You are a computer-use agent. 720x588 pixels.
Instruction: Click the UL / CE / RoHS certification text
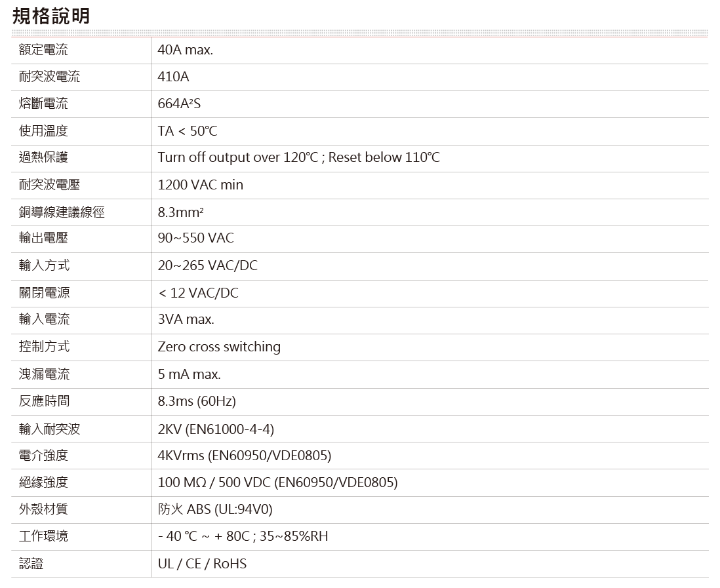(202, 564)
